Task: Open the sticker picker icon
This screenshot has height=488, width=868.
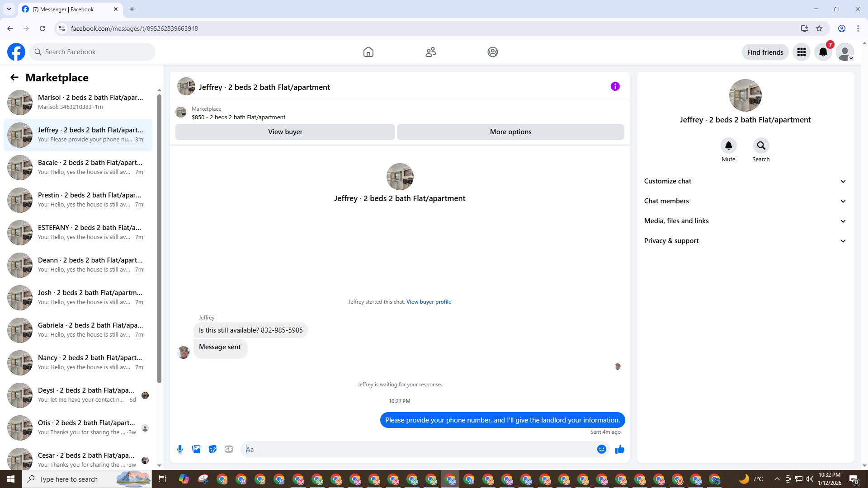Action: (212, 449)
